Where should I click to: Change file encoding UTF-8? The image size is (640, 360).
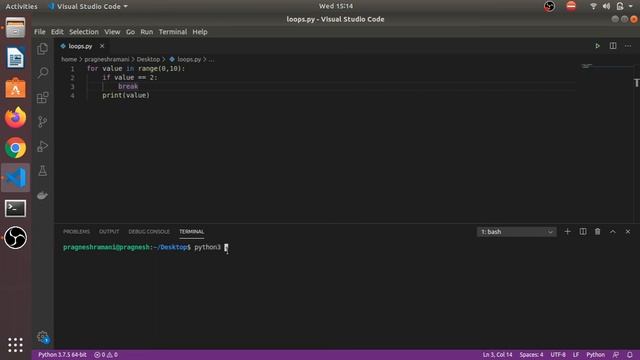(x=558, y=355)
